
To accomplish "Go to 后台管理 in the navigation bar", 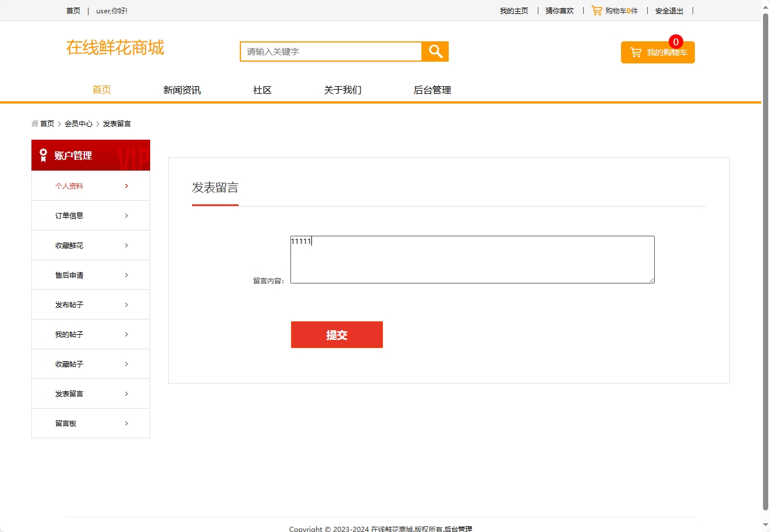I will (432, 90).
